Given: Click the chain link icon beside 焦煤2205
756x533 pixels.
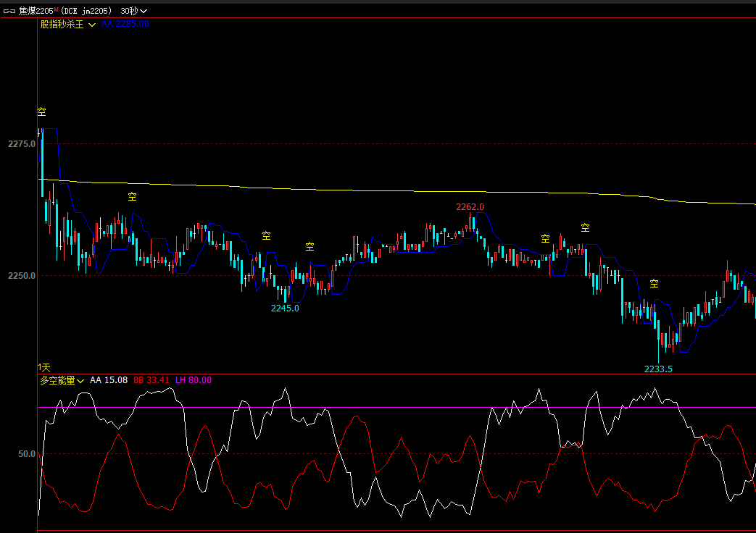Looking at the screenshot, I should [x=9, y=11].
